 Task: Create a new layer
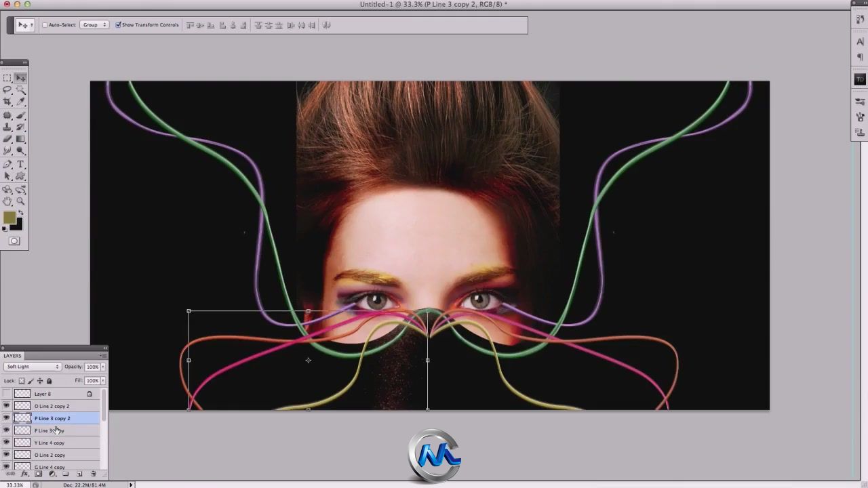(79, 474)
